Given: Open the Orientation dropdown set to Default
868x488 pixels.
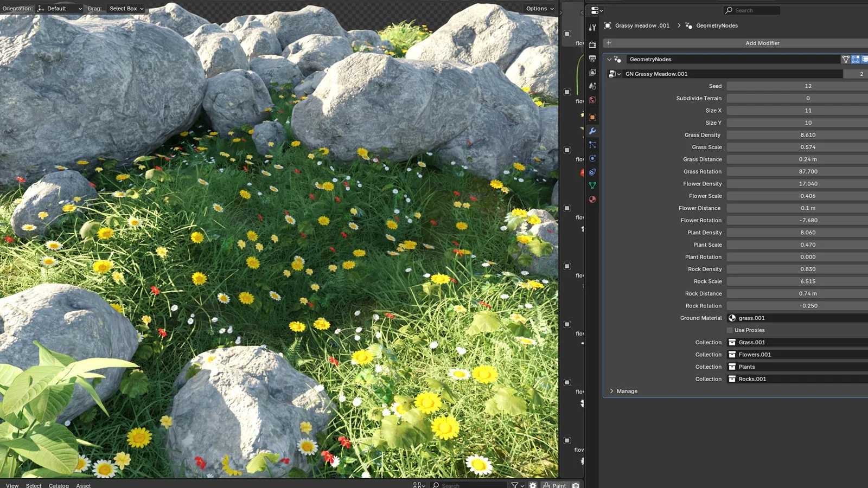Looking at the screenshot, I should point(60,8).
